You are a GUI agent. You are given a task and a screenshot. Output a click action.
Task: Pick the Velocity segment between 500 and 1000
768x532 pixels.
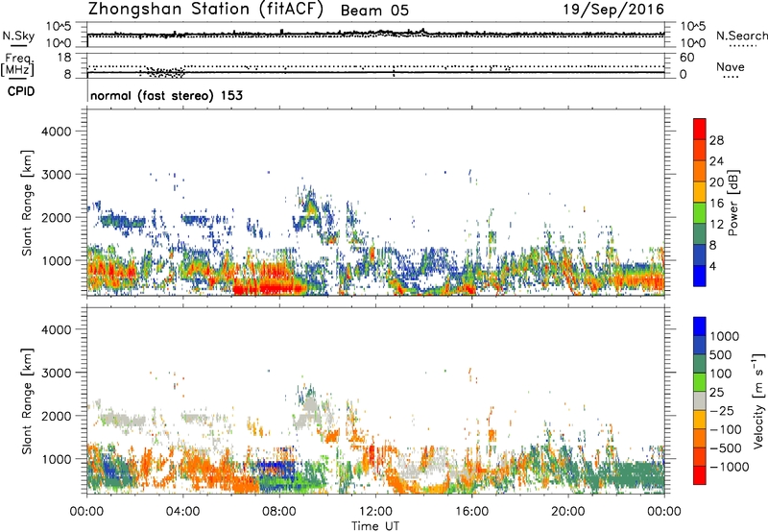[x=700, y=345]
